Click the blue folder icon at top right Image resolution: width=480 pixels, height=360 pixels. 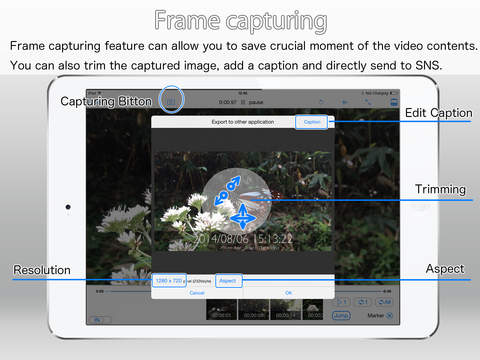tap(394, 102)
